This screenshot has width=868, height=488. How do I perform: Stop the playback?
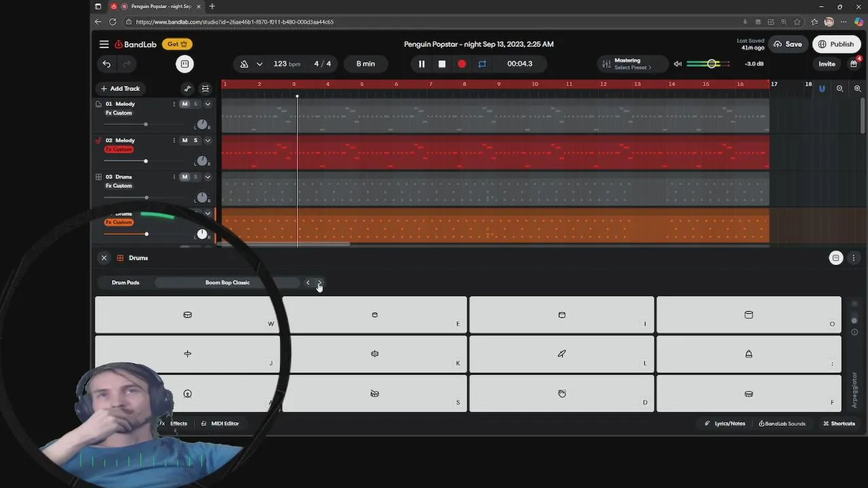[x=441, y=64]
